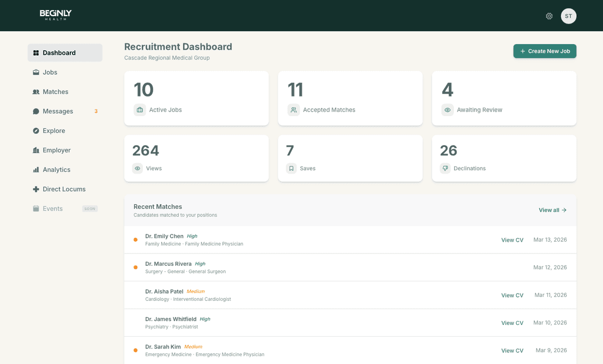Click View all recent matches link
Screen dimensions: 603x364
click(x=552, y=210)
